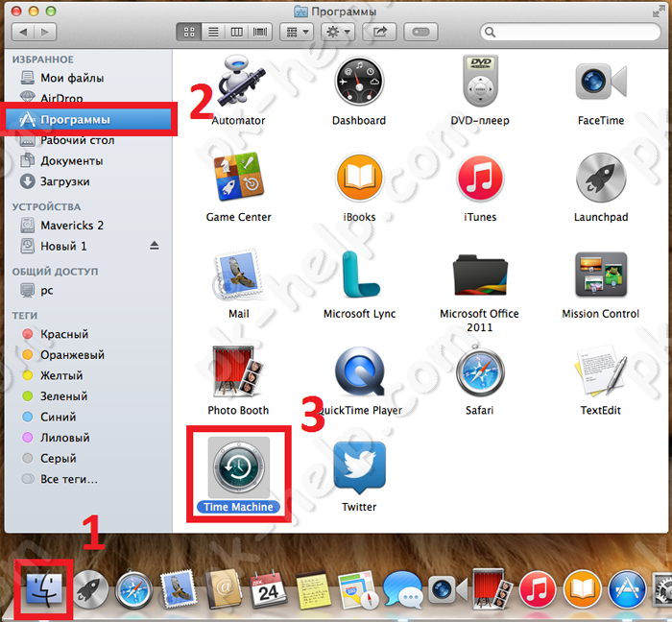The image size is (672, 622).
Task: Select the DVD-плеер application icon
Action: point(480,81)
